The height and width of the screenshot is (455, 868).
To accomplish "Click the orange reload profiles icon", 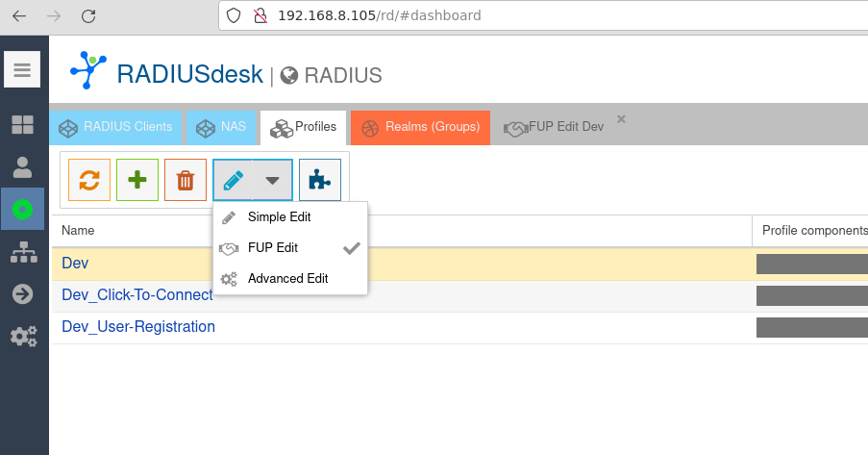I will 89,180.
